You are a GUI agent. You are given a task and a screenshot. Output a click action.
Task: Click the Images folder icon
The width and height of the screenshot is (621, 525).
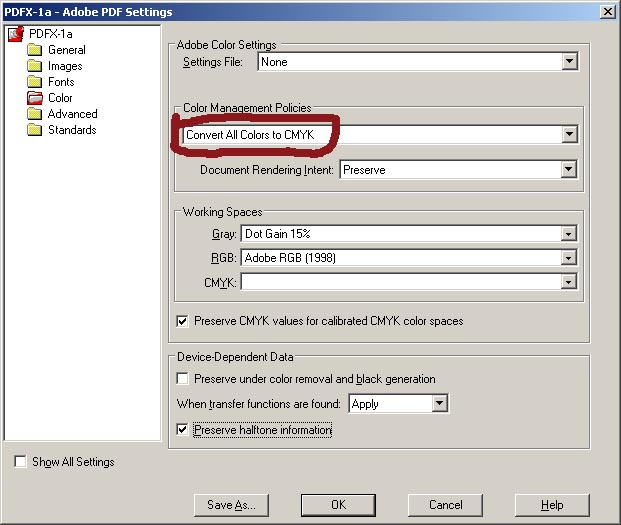[x=34, y=66]
